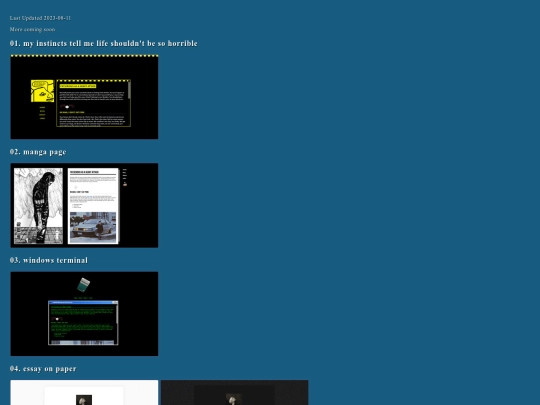The image size is (540, 405).
Task: Select the '04. essay on paper' heading
Action: coord(43,369)
